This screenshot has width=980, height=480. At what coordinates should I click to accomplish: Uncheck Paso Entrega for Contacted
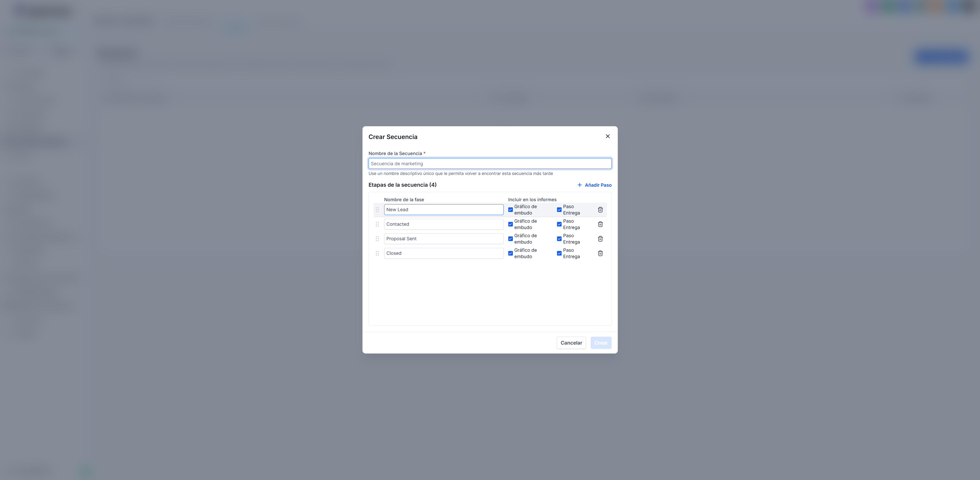tap(559, 224)
